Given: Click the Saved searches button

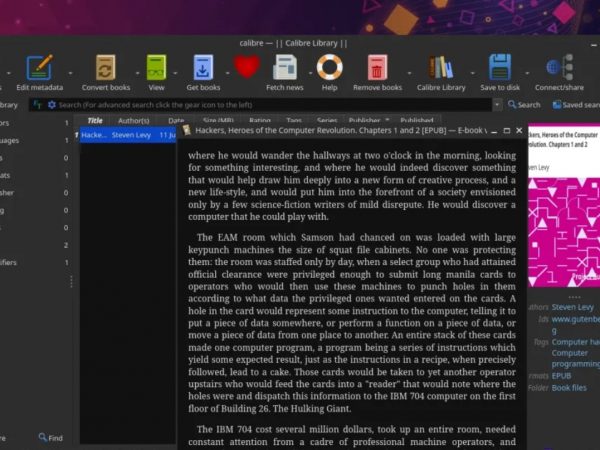Looking at the screenshot, I should 576,104.
